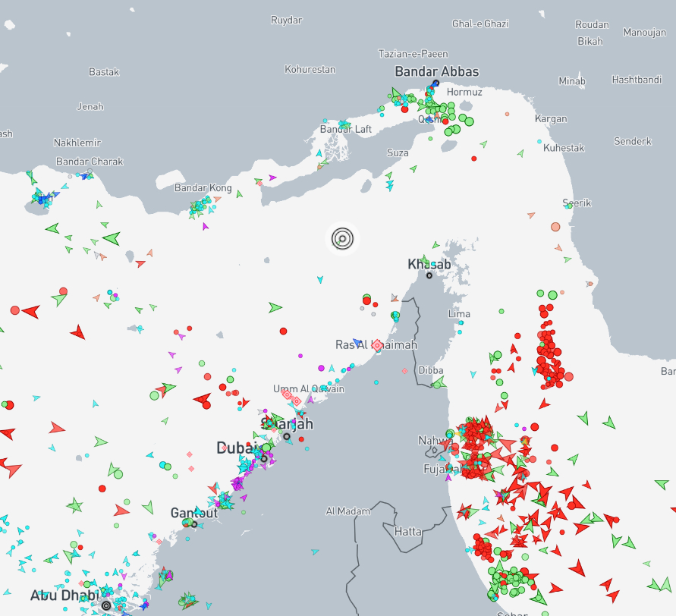Viewport: 676px width, 616px height.
Task: Click large red vessel arrow beside red circle at left edge
Action: click(31, 311)
